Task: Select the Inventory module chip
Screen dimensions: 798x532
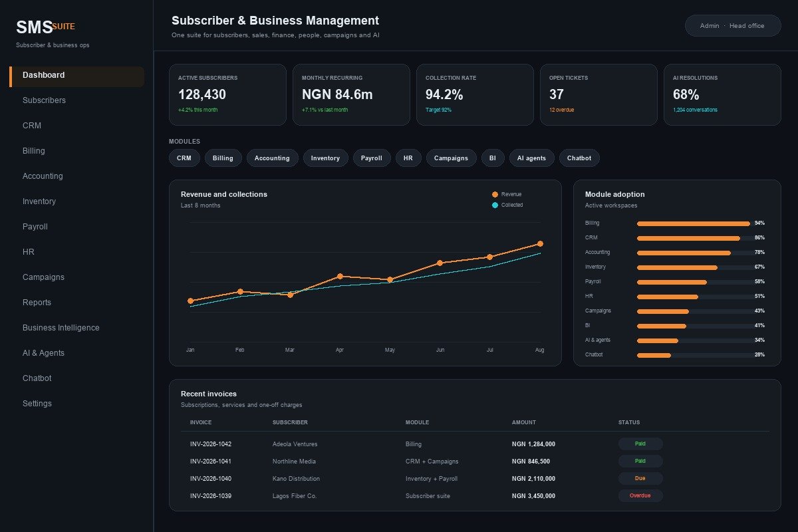Action: [x=325, y=158]
